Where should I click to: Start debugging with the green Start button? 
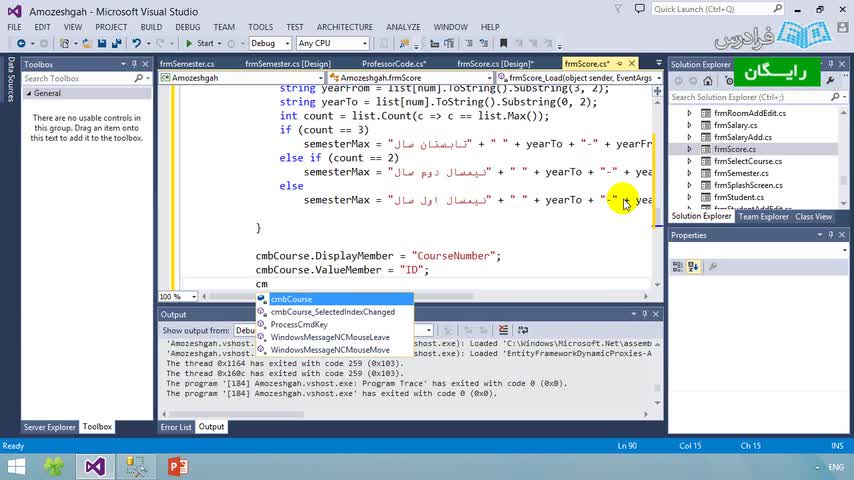tap(199, 43)
